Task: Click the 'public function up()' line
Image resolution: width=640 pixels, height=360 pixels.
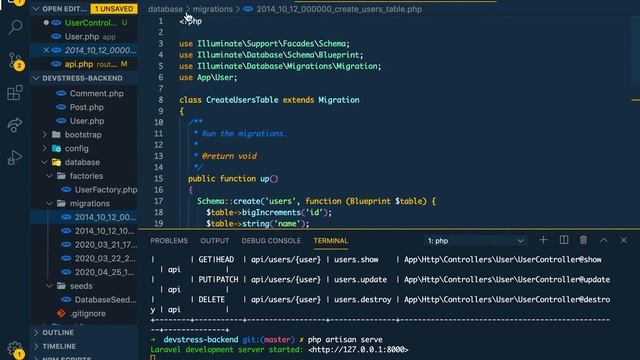Action: [x=233, y=179]
